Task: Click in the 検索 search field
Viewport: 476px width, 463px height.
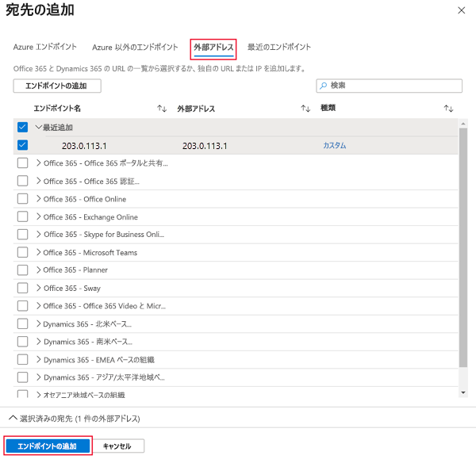Action: [x=389, y=86]
